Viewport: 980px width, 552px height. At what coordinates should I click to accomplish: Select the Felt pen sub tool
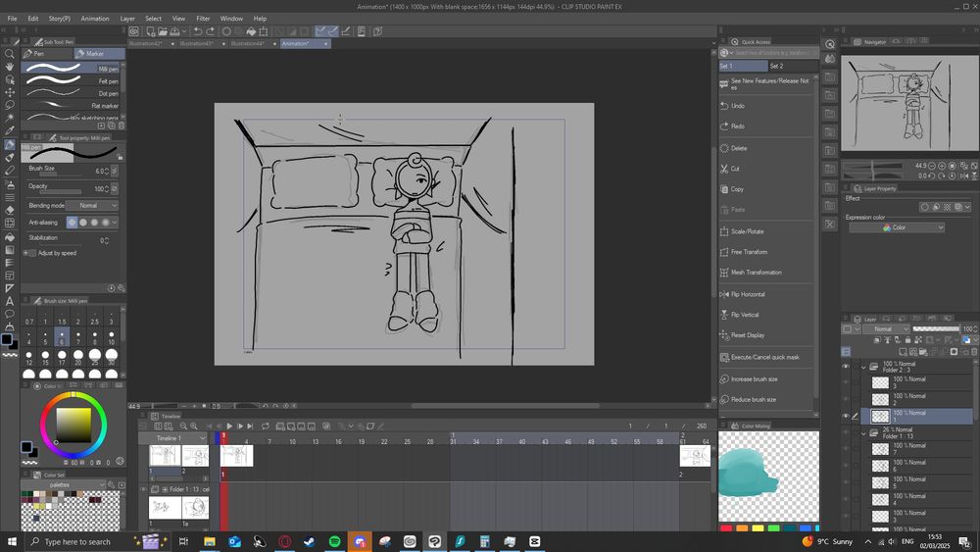point(73,80)
